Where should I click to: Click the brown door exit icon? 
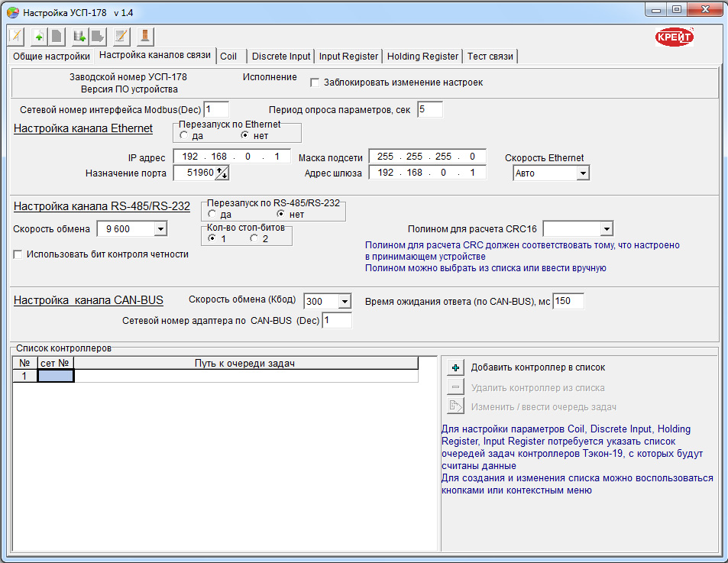(144, 36)
